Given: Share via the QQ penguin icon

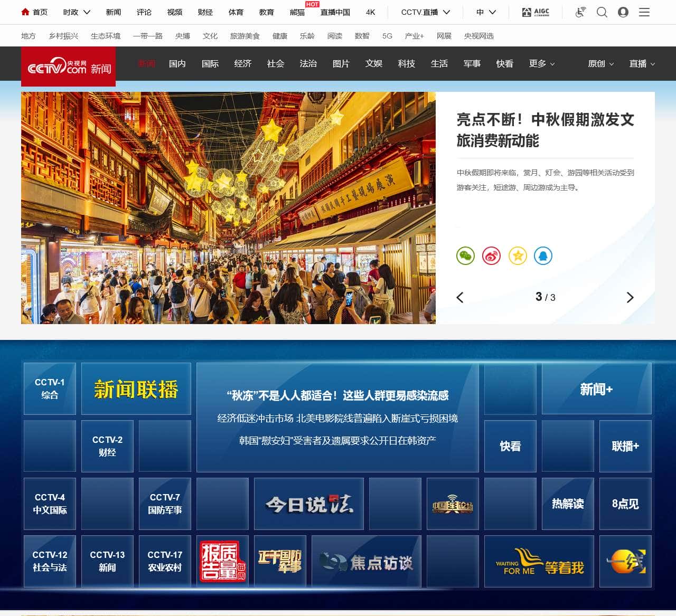Looking at the screenshot, I should click(x=543, y=256).
